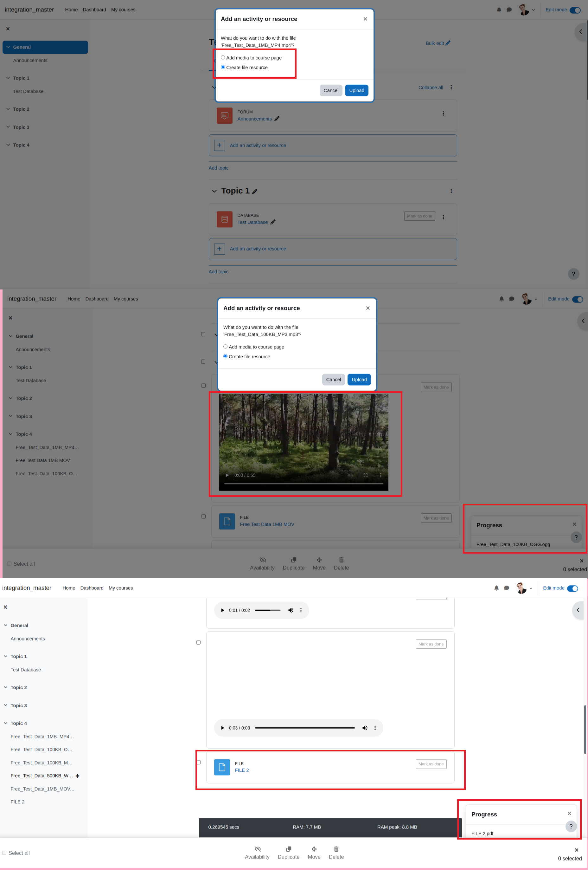Click Cancel in the MP3 file dialog

(333, 380)
